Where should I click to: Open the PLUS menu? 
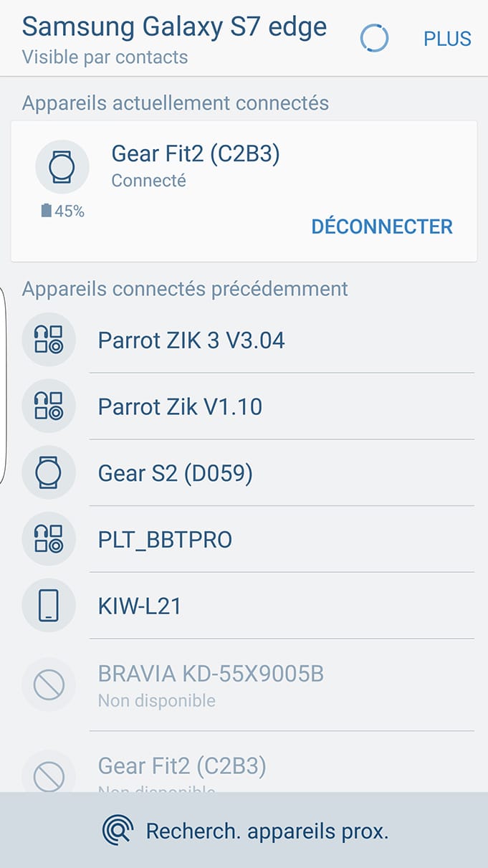click(447, 39)
